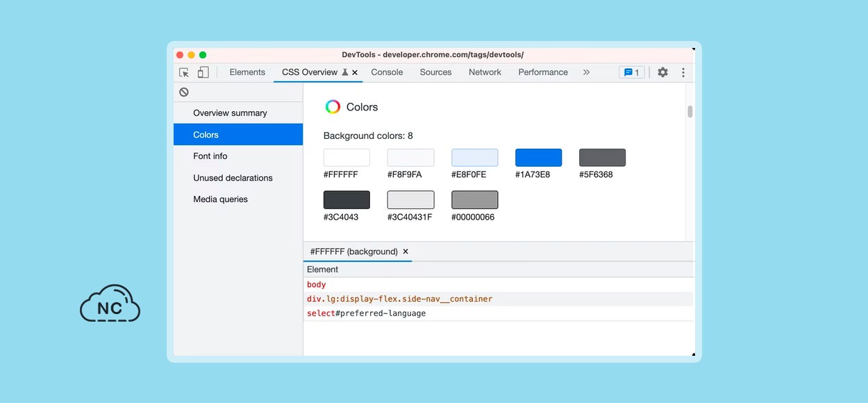Viewport: 868px width, 403px height.
Task: Open the three-dot customize menu
Action: coord(683,72)
